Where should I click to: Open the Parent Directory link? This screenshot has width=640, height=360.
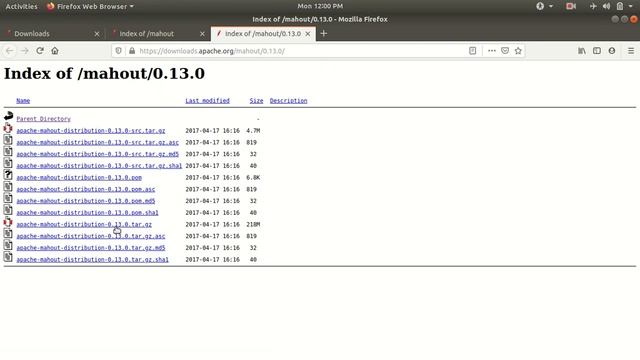[43, 119]
